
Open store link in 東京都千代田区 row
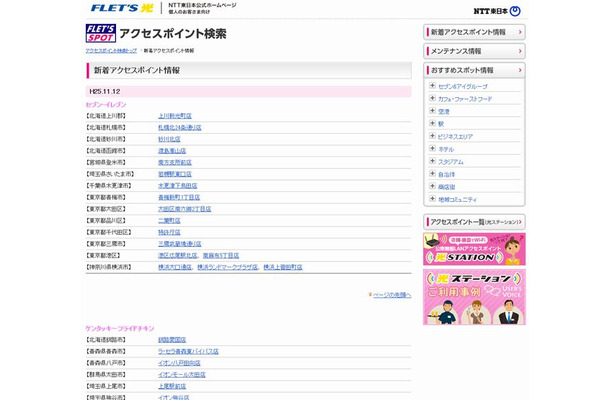click(169, 233)
